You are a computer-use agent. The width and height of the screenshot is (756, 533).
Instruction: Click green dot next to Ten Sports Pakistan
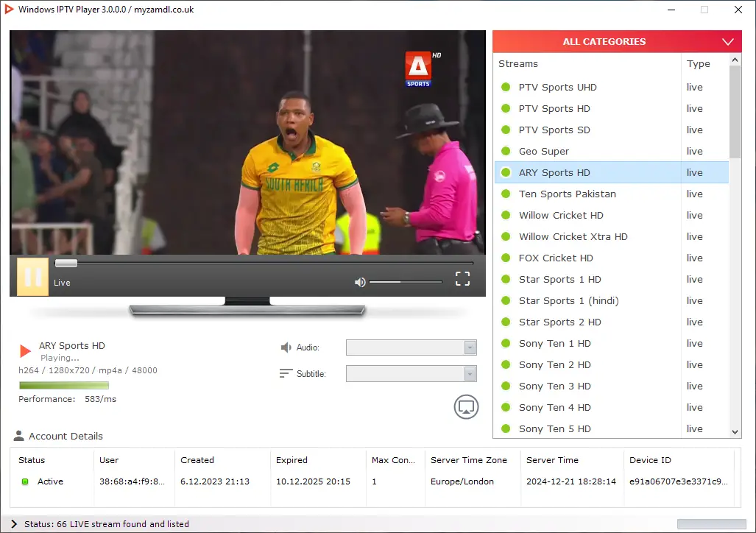[506, 194]
